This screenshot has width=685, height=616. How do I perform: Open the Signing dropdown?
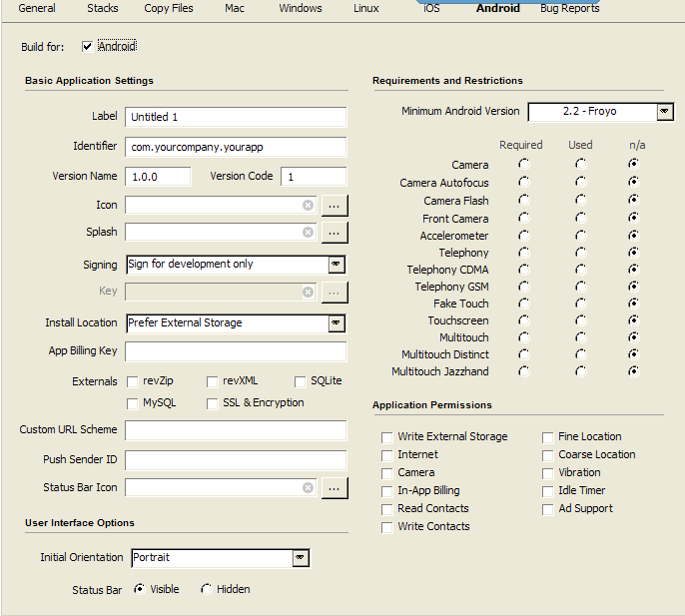(337, 265)
